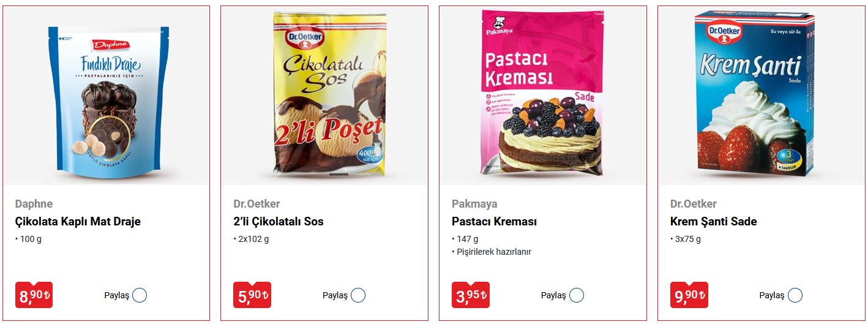
Task: Toggle the Paylaş circle for Krem Şanti Sade
Action: 795,295
